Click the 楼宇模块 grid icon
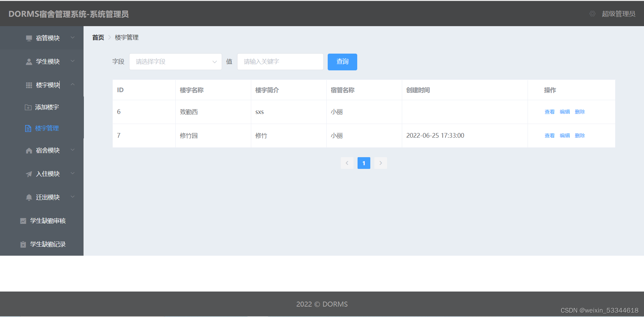644x317 pixels. 29,85
